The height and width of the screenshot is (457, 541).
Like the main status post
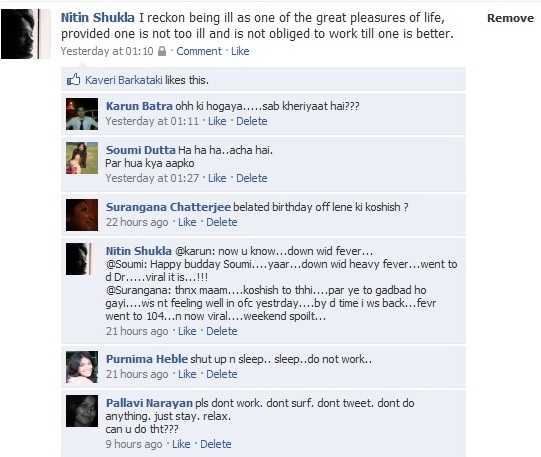click(x=240, y=51)
